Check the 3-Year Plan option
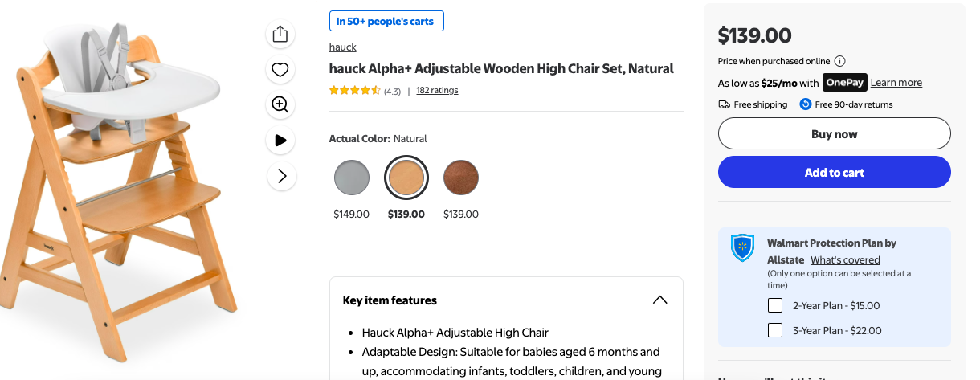Viewport: 980px width, 380px height. click(775, 330)
